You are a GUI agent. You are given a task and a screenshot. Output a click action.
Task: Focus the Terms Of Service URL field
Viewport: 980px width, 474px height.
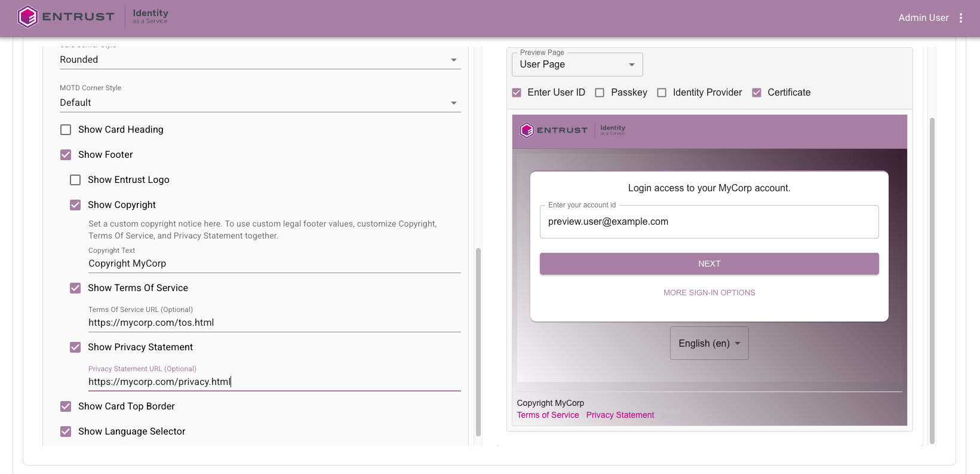(275, 323)
